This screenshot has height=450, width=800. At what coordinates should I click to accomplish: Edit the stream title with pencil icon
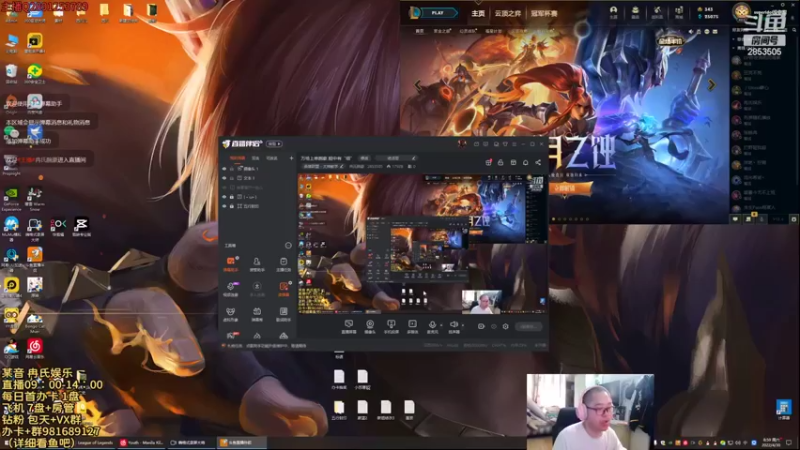click(414, 158)
